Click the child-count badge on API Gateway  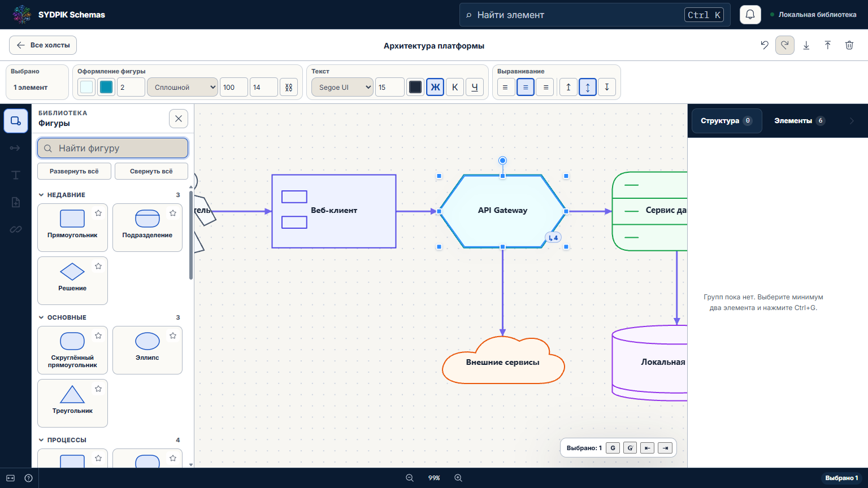553,238
